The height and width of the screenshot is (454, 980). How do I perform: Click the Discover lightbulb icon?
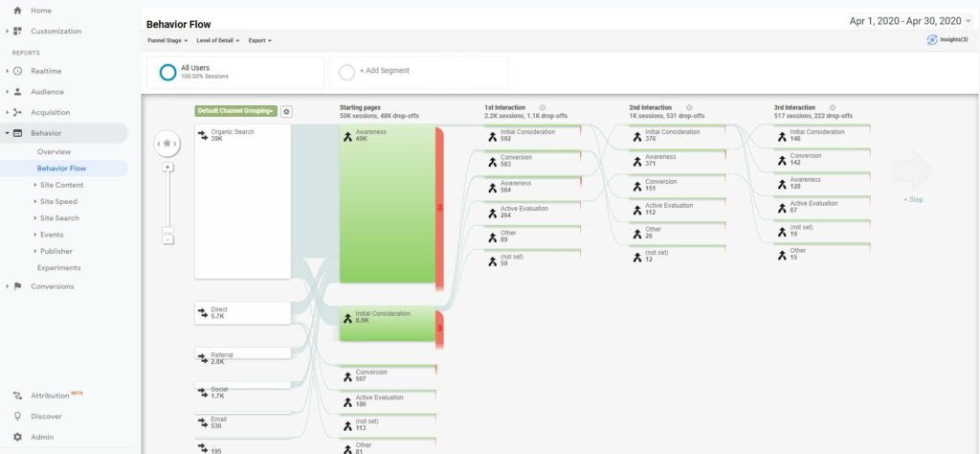(17, 416)
